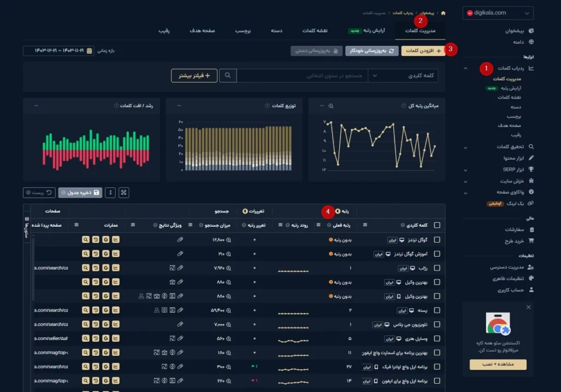This screenshot has height=392, width=561.
Task: Check the تلویزیون جی پلاس row checkbox
Action: click(x=437, y=325)
